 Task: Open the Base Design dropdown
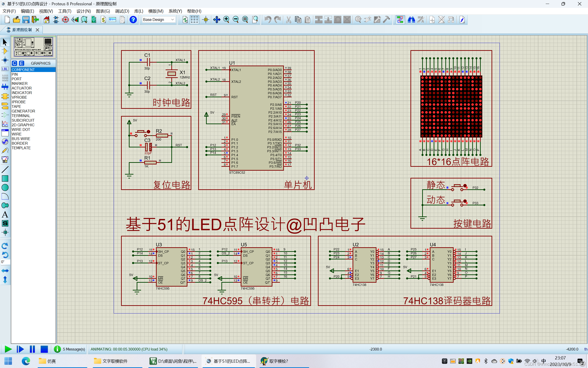click(159, 20)
